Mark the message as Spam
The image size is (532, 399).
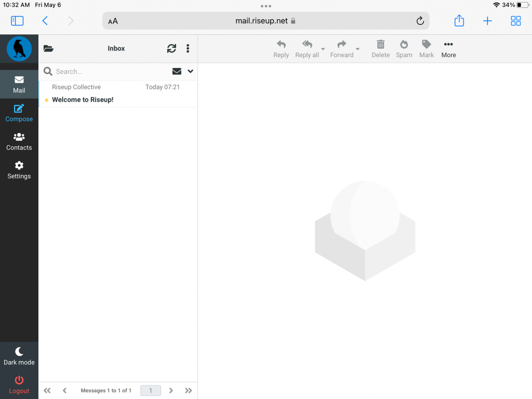coord(404,49)
